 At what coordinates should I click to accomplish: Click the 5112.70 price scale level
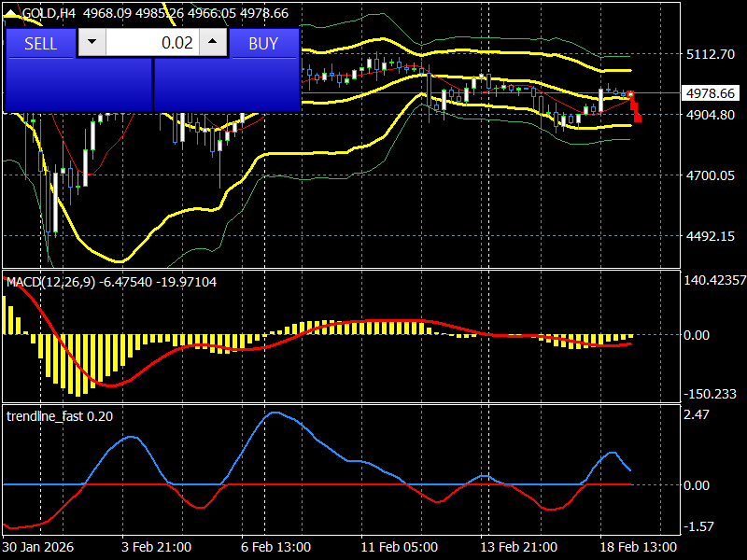point(710,54)
